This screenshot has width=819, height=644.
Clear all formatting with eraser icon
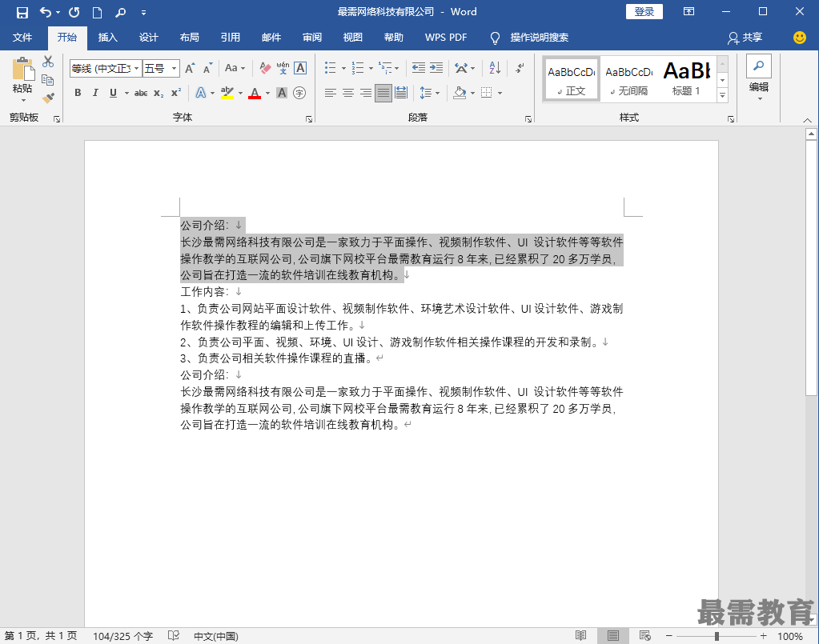[265, 68]
